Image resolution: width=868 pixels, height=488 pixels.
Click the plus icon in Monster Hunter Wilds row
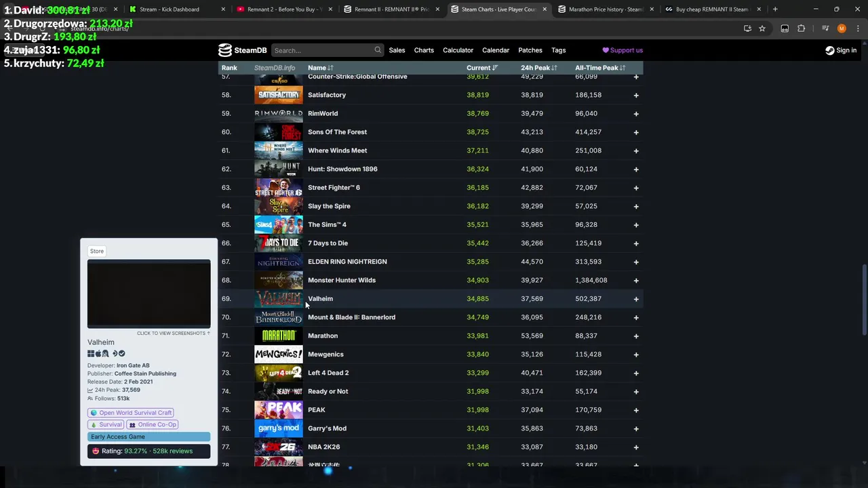coord(636,280)
